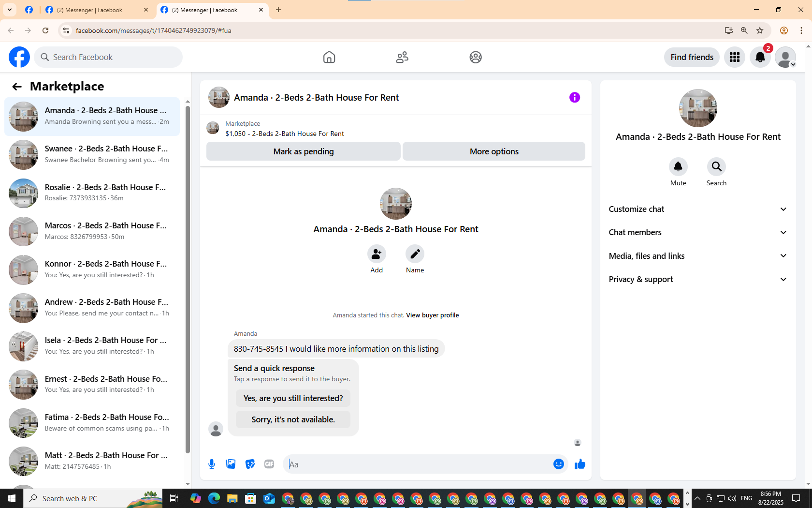
Task: Open the account profile avatar menu
Action: click(785, 57)
